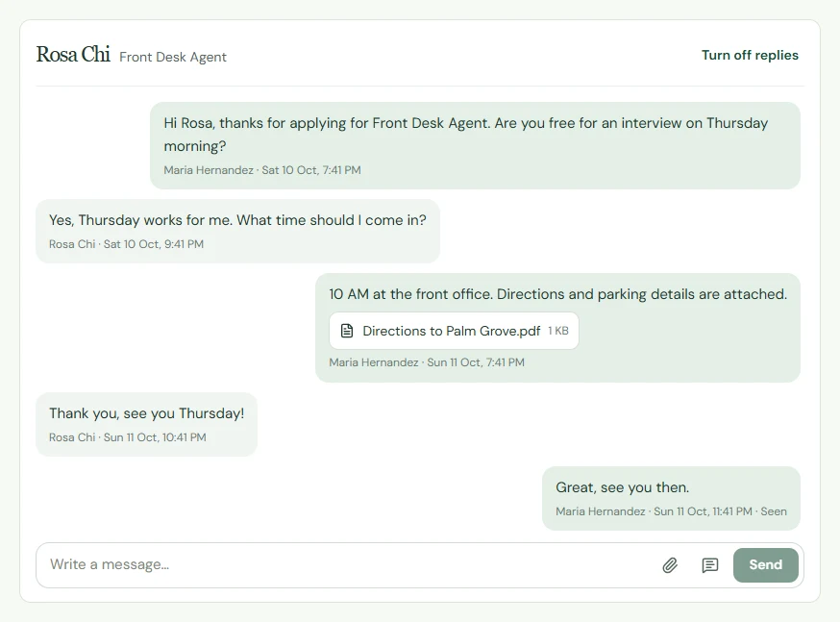Click the document icon on the PDF attachment
This screenshot has height=622, width=840.
(347, 331)
